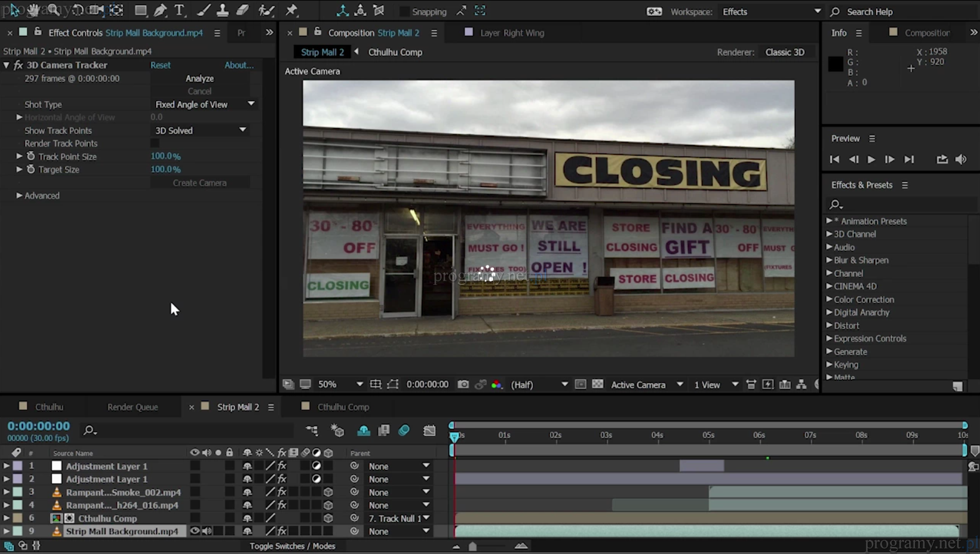
Task: Jump to the first frame in Preview
Action: (x=834, y=159)
